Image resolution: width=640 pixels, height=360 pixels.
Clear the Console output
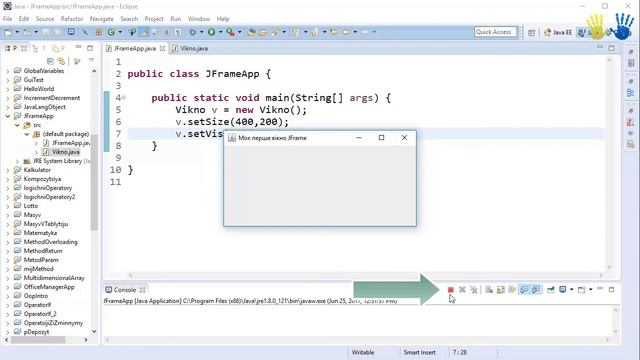[x=489, y=289]
